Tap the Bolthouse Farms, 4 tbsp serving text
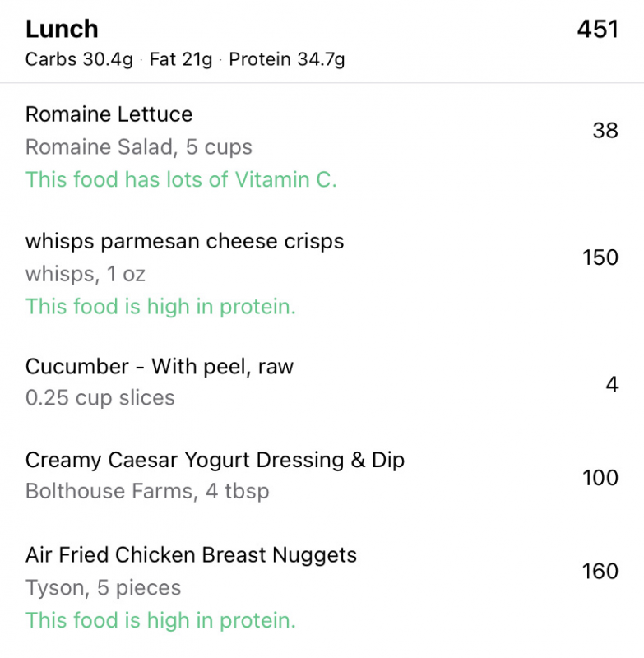 point(147,491)
